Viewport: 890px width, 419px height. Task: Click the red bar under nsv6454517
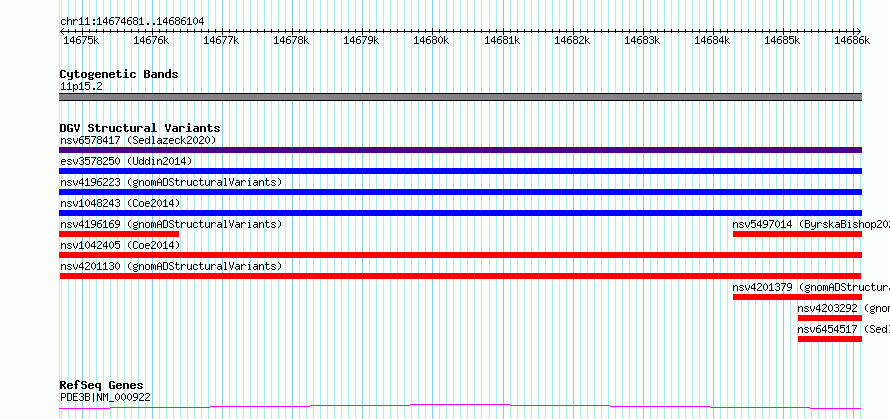[x=830, y=339]
